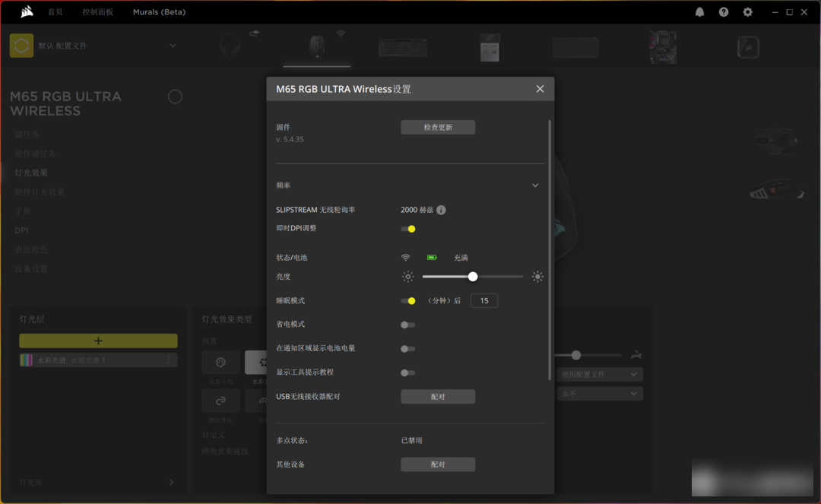Select the motherboard device icon
The image size is (821, 504).
(x=662, y=47)
